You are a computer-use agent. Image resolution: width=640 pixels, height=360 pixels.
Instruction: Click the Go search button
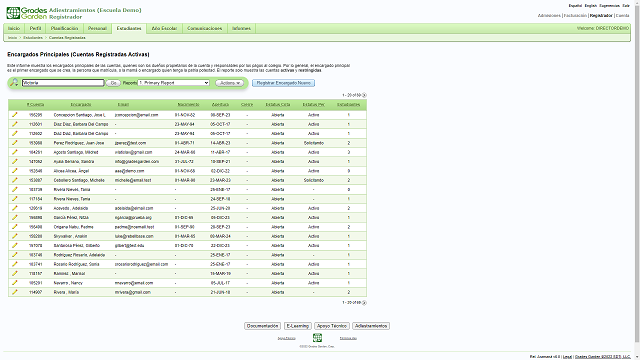click(113, 83)
